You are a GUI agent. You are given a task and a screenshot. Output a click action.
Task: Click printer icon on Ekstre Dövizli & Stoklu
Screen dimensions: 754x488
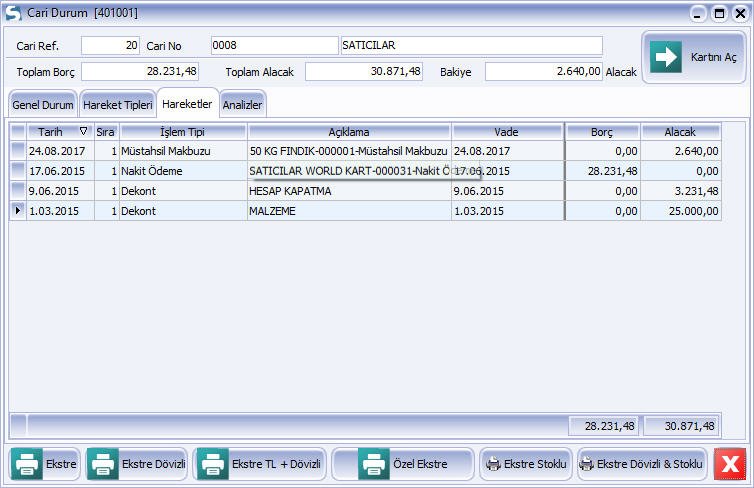(x=587, y=464)
